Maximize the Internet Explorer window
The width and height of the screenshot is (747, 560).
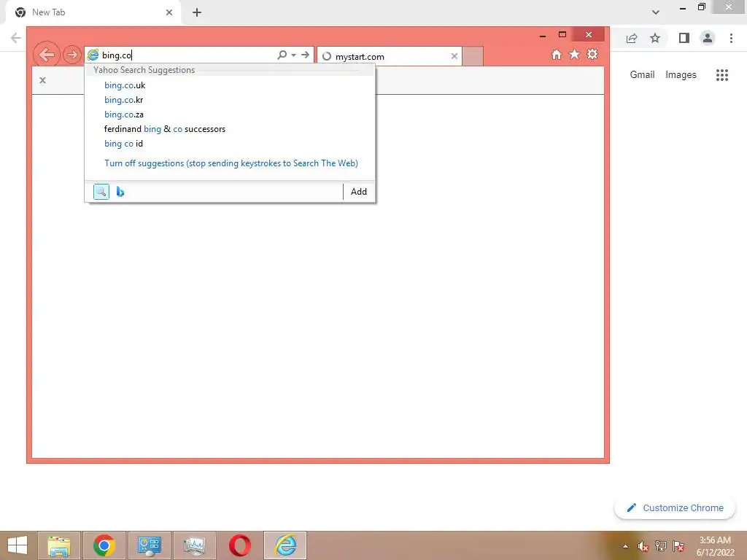pos(562,35)
